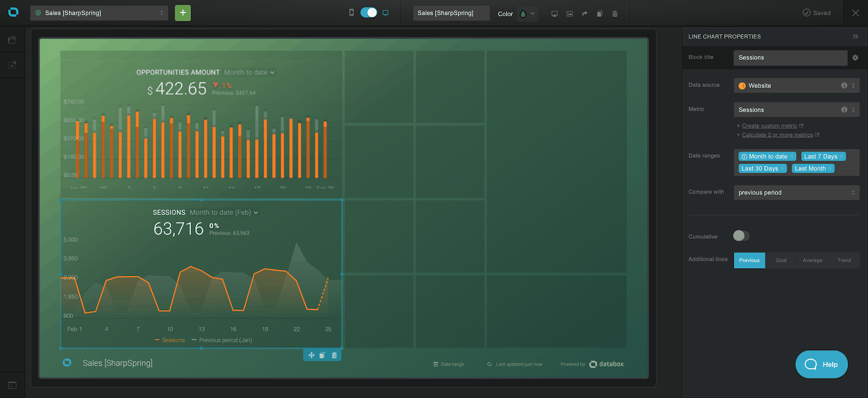Click the duplicate databoard icon in top toolbar
The image size is (868, 398).
[x=599, y=14]
